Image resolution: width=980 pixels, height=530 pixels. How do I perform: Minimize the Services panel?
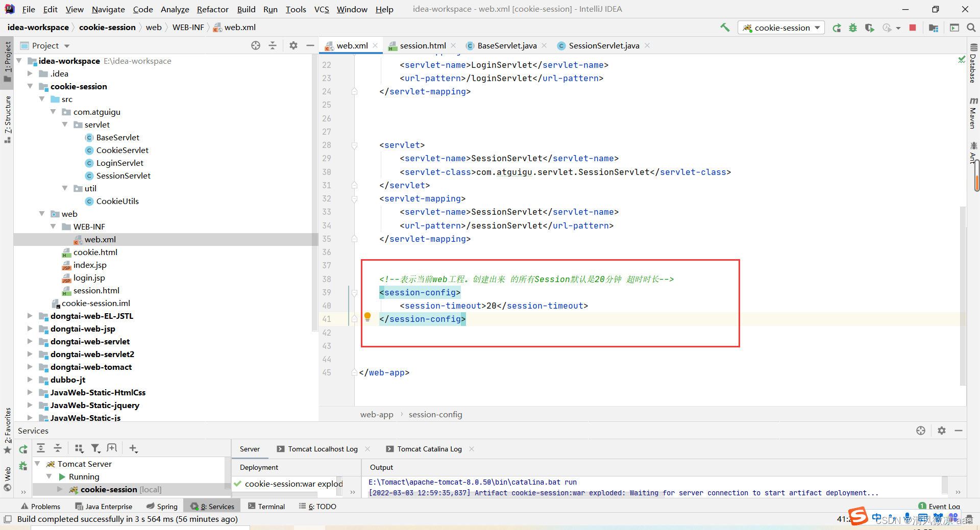click(959, 431)
